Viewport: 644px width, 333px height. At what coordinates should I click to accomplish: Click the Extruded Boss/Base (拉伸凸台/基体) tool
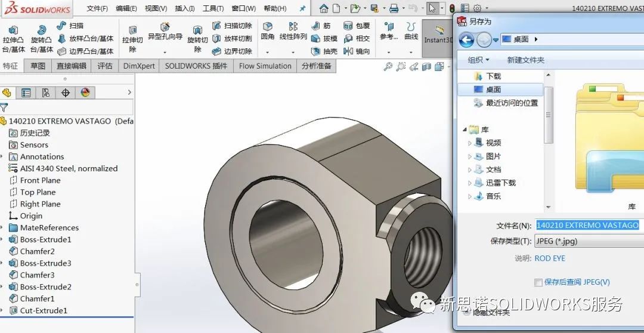[x=13, y=38]
